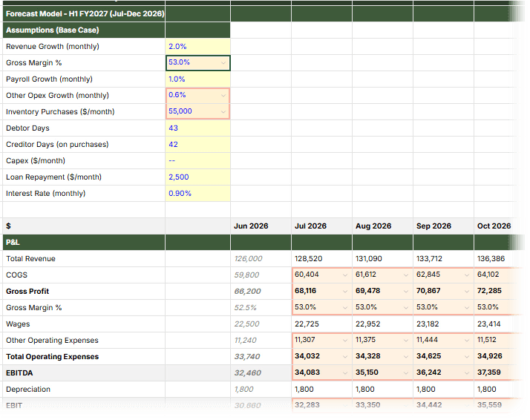The height and width of the screenshot is (420, 530).
Task: Click the Oct 2026 column header
Action: coord(495,226)
